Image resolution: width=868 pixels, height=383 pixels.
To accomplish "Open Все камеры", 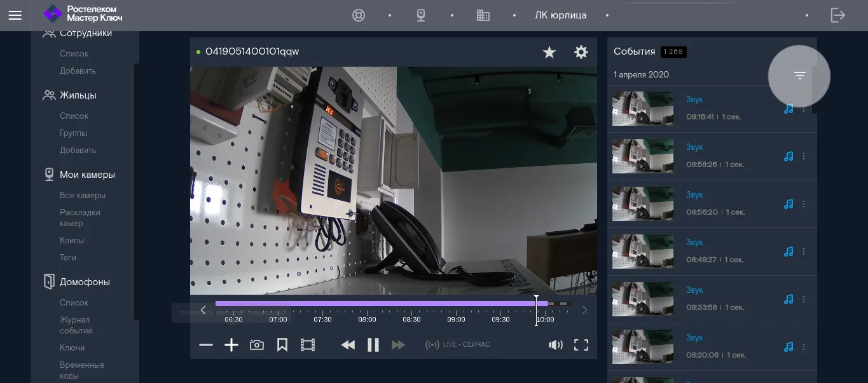I will 83,196.
